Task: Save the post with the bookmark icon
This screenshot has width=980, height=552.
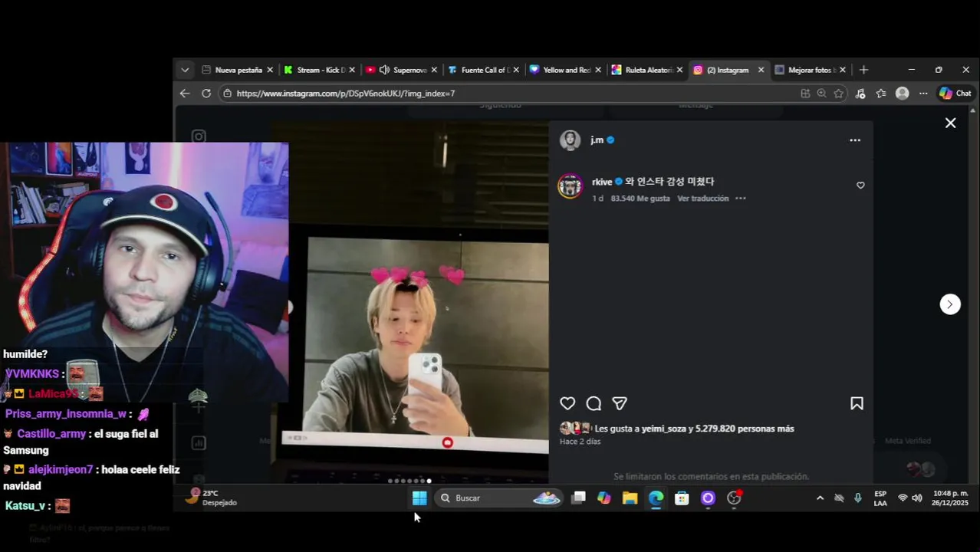Action: click(x=857, y=403)
